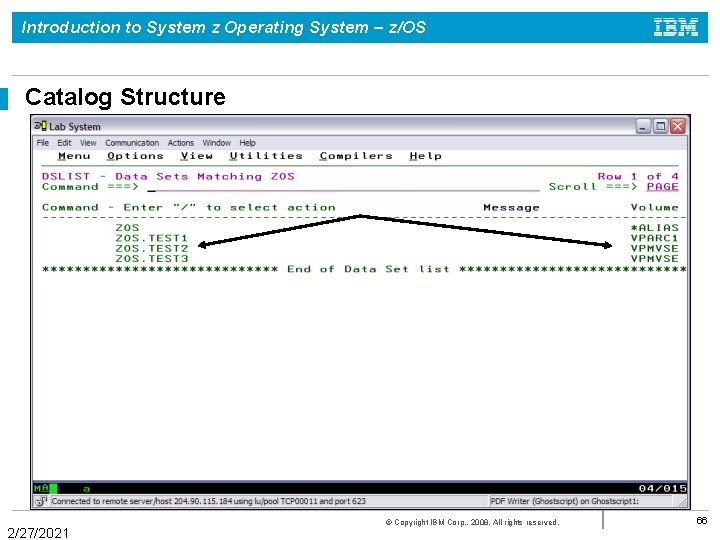This screenshot has height=540, width=720.
Task: Minimize the Lab System window
Action: 643,126
